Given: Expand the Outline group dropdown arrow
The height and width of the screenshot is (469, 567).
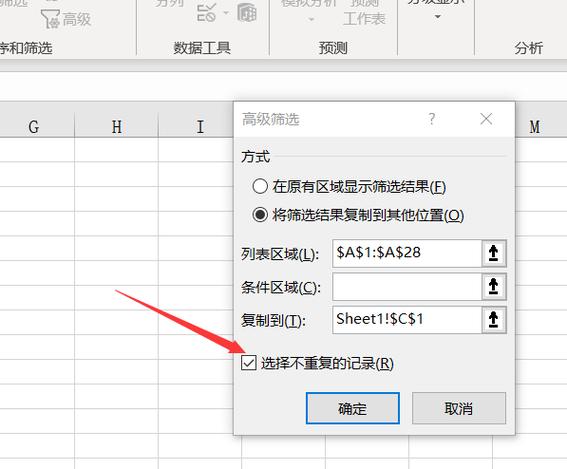Looking at the screenshot, I should [x=438, y=17].
